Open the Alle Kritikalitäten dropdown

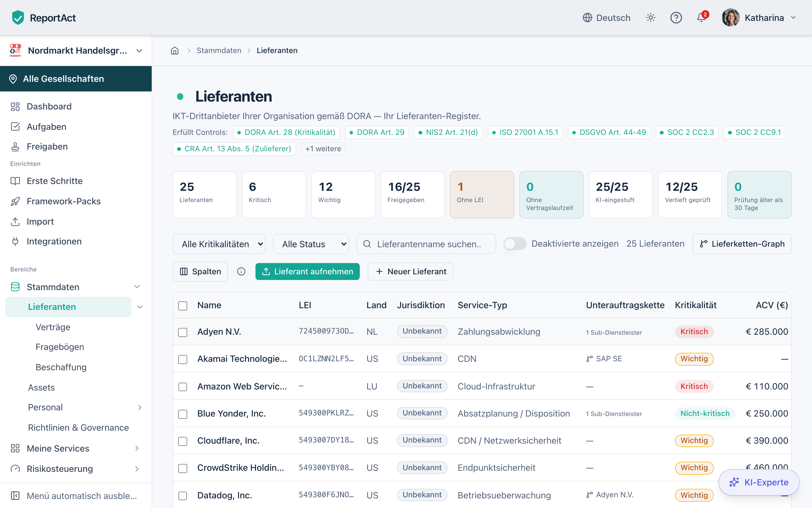pos(219,244)
